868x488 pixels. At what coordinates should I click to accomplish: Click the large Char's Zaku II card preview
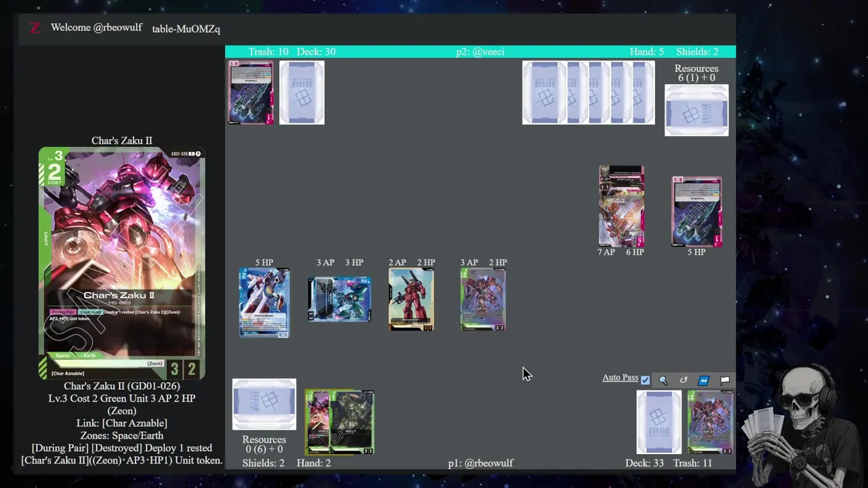pyautogui.click(x=121, y=263)
